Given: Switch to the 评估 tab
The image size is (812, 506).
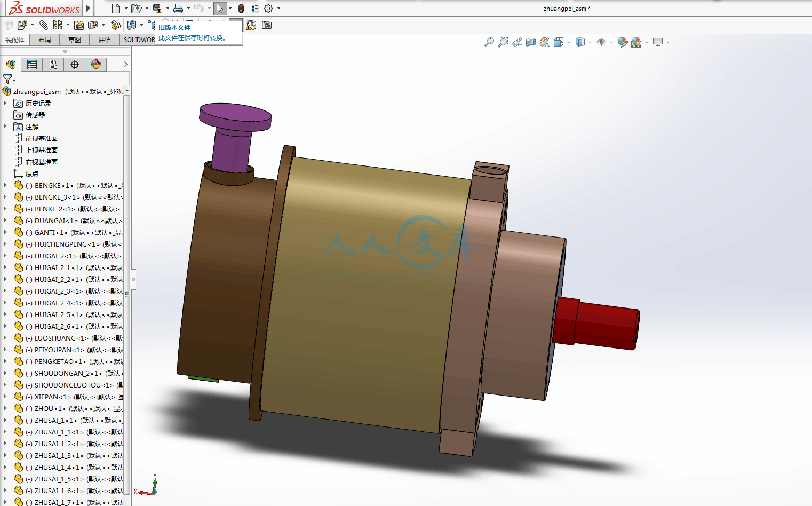Looking at the screenshot, I should [105, 40].
